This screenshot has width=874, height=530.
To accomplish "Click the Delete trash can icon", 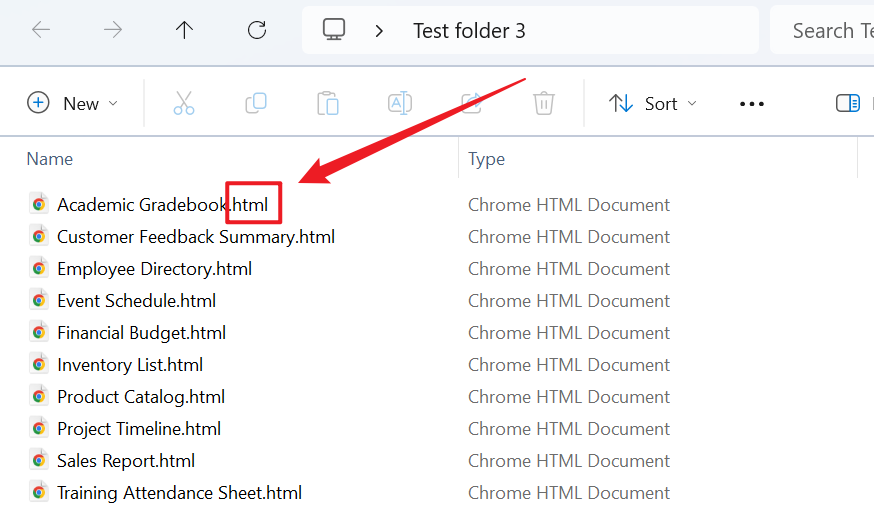I will (x=543, y=104).
